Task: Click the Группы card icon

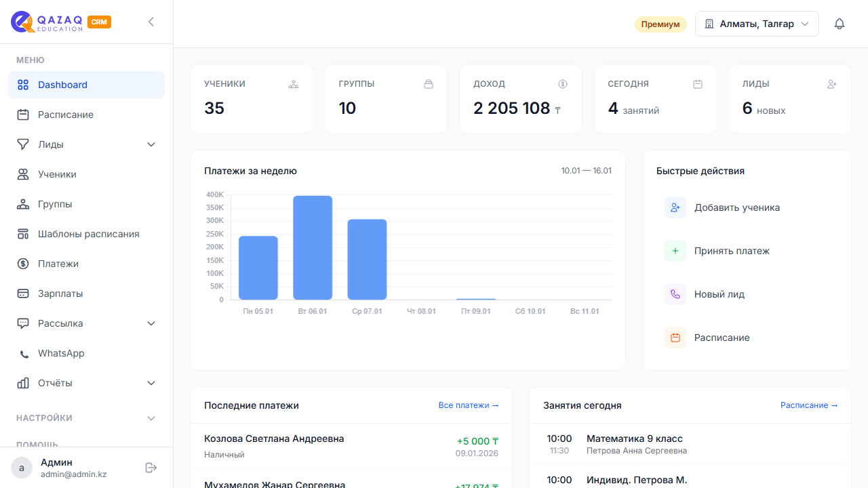Action: coord(429,84)
